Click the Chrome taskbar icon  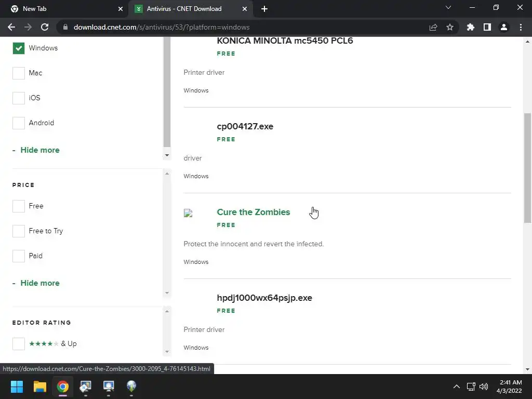tap(63, 387)
